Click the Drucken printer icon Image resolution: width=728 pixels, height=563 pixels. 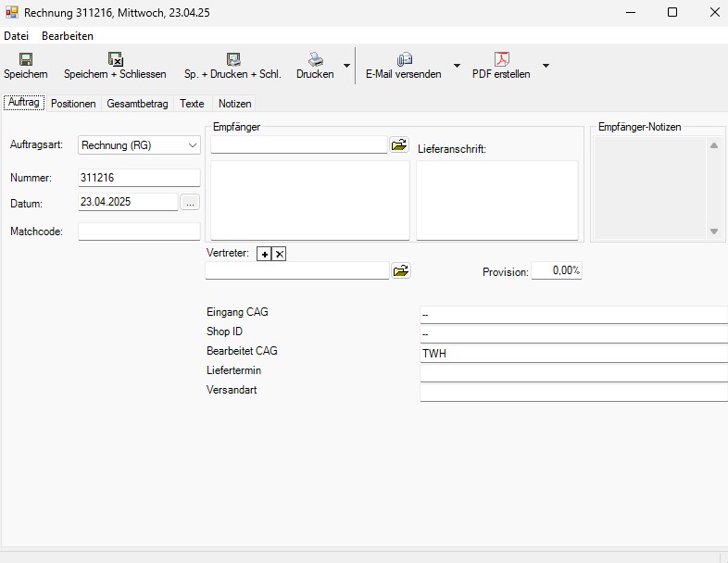[315, 59]
